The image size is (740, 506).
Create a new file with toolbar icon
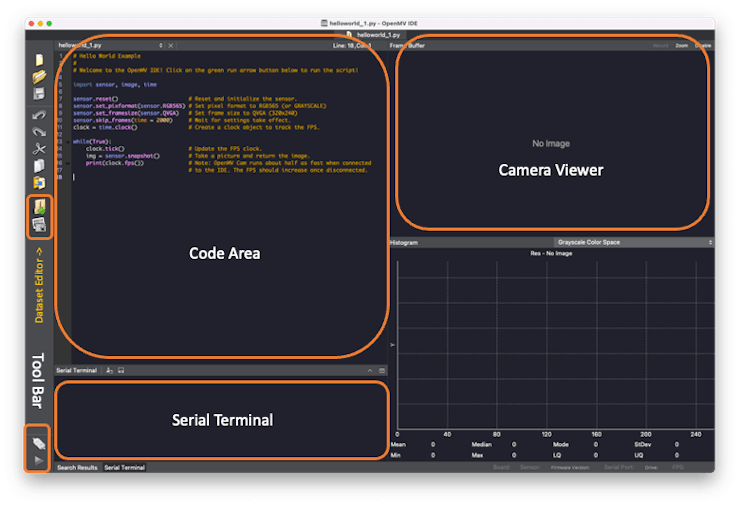[x=39, y=59]
